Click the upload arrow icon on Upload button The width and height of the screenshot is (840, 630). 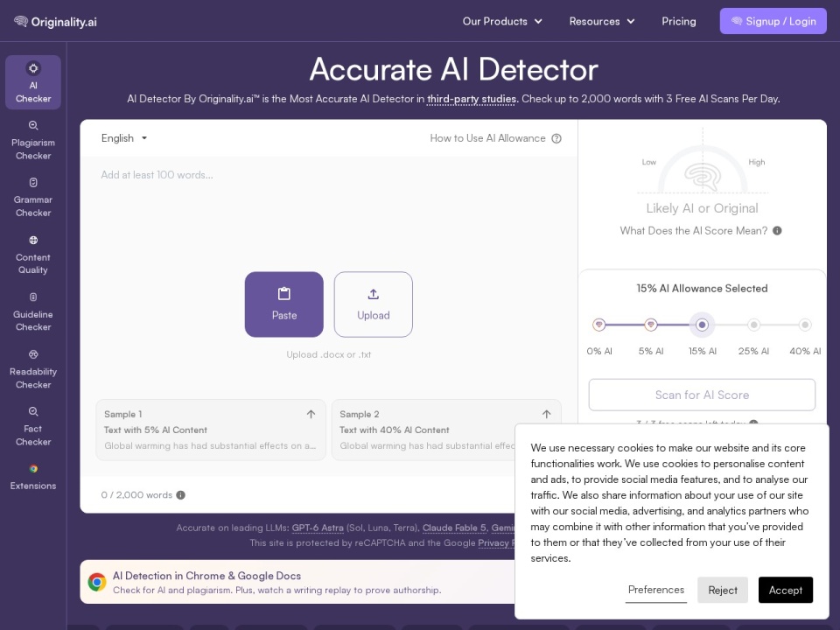click(x=374, y=294)
